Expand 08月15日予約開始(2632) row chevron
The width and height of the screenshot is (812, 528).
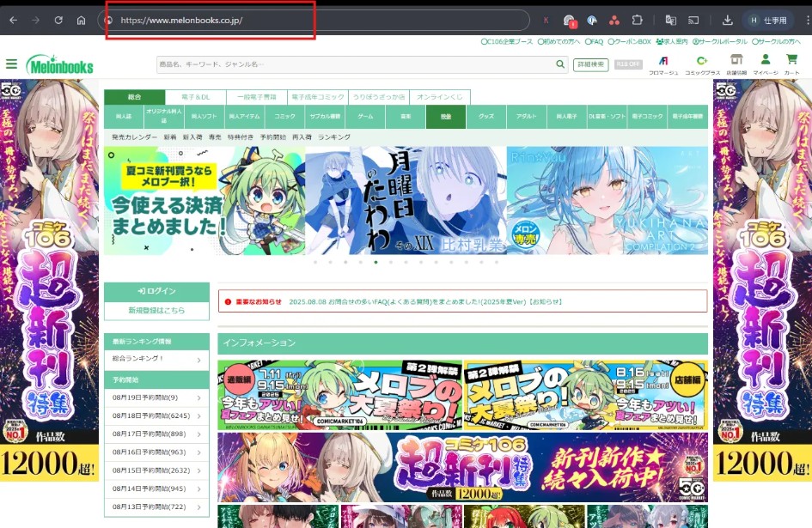click(198, 470)
